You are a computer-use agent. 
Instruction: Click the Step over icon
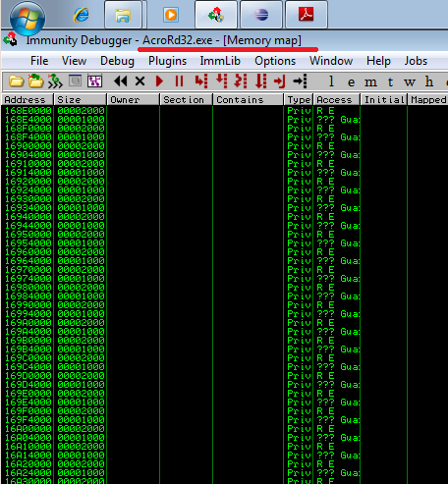click(x=221, y=81)
